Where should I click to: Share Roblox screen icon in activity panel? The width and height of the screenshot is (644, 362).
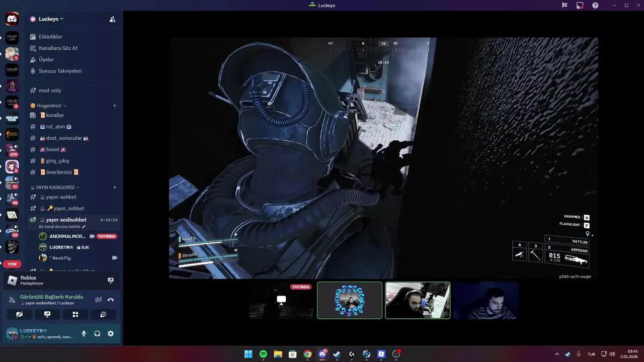coord(111,281)
